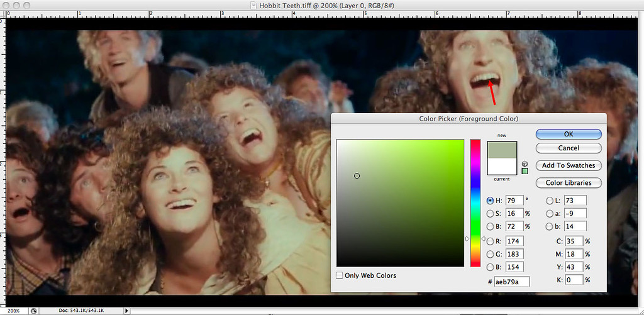Select the Lab b radio button showing 14

click(550, 226)
